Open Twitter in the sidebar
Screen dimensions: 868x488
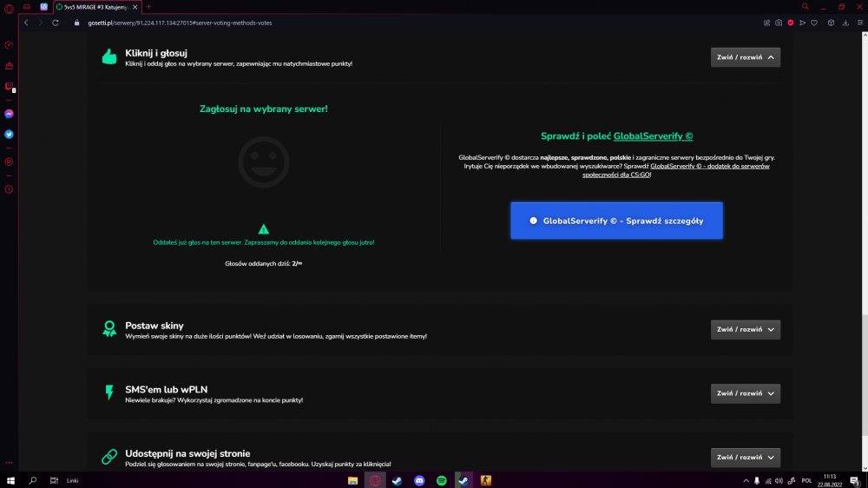[9, 134]
